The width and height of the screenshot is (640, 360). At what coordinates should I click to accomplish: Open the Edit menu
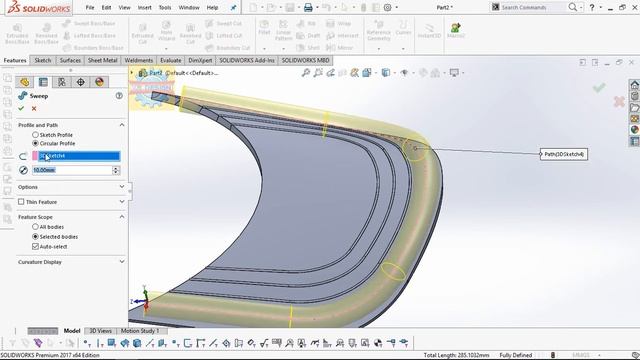106,7
